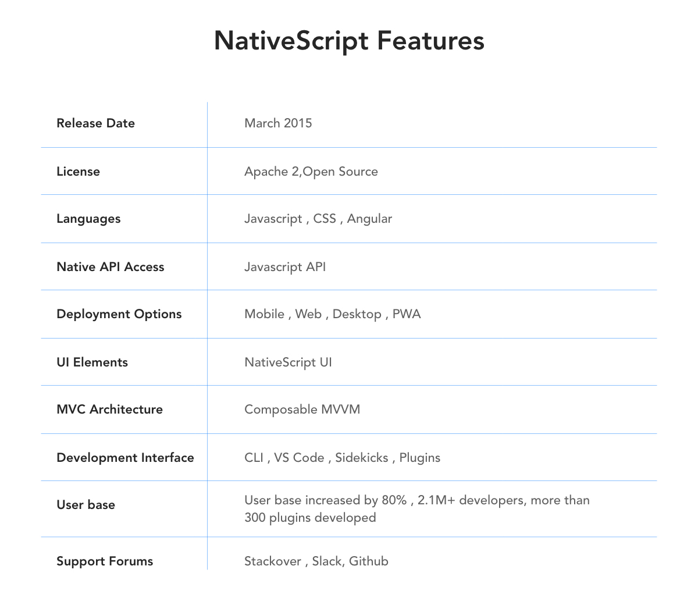Click the Stackover, Slack, Github entry
This screenshot has width=698, height=616.
coord(316,561)
